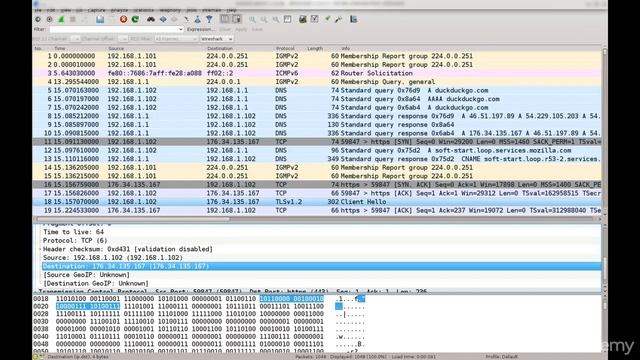Open the Analyze menu
Screen dimensions: 640x360
tap(119, 10)
